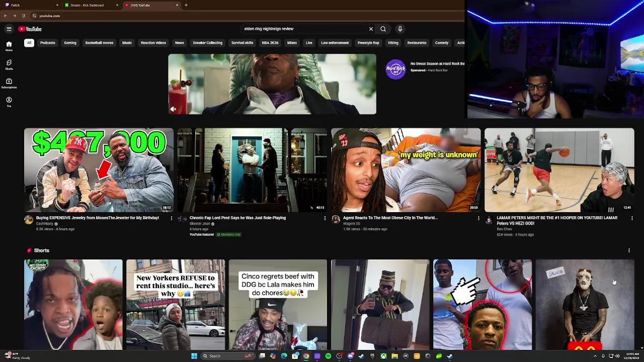
Task: Start voice search with microphone icon
Action: (x=400, y=29)
